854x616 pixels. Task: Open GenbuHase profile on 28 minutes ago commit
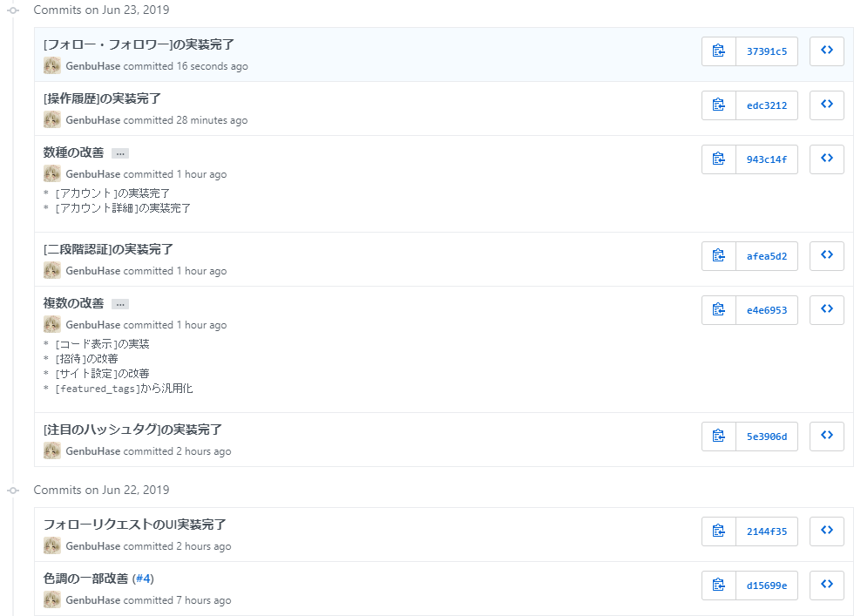click(x=93, y=120)
